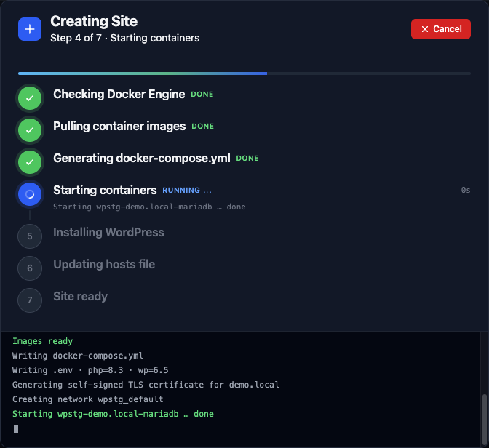Click the green check icon for Generating docker-compose.yml
The height and width of the screenshot is (448, 489).
[x=30, y=162]
